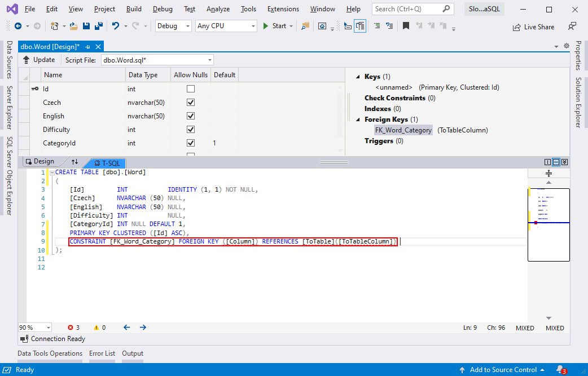The height and width of the screenshot is (376, 588).
Task: Open the Output panel tab
Action: tap(133, 353)
